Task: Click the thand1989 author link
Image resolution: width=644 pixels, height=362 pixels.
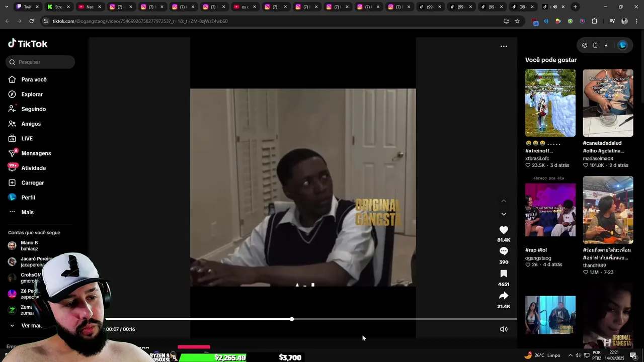Action: (594, 265)
